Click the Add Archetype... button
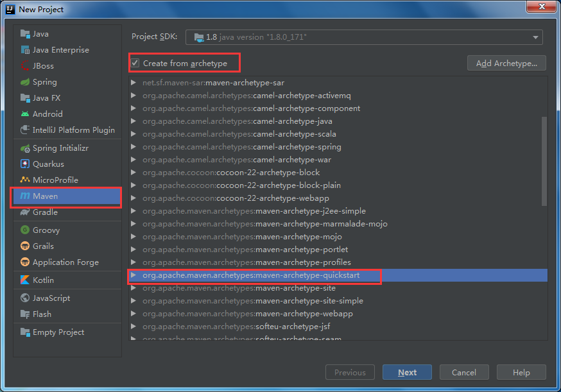 pos(506,64)
